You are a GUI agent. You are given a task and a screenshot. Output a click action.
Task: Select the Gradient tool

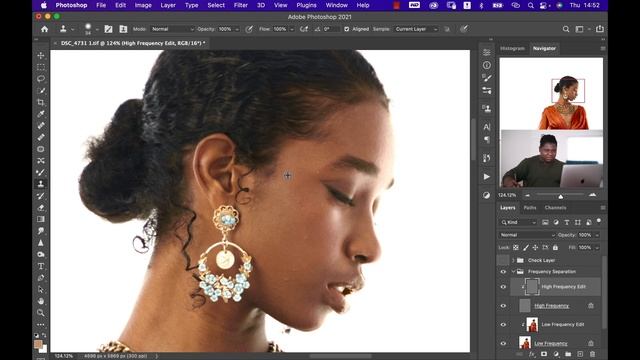41,219
